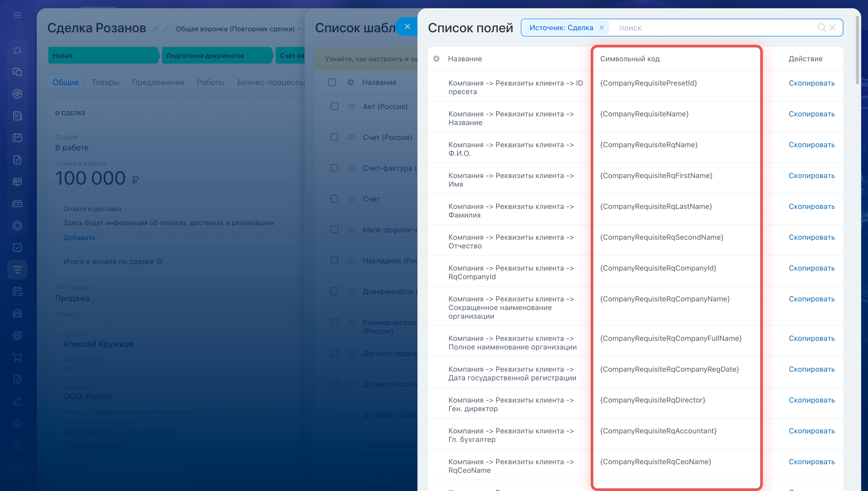
Task: Click the Добавить link under Оплата и доставка
Action: tap(79, 238)
